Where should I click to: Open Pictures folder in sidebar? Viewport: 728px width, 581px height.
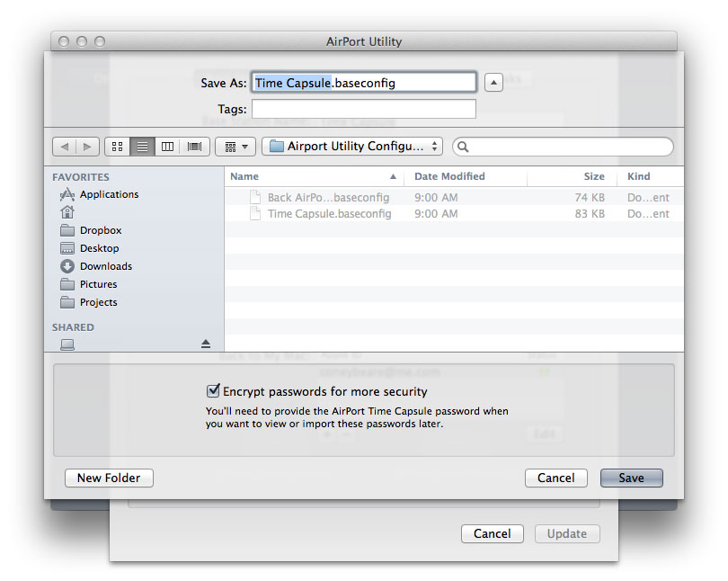click(x=89, y=284)
